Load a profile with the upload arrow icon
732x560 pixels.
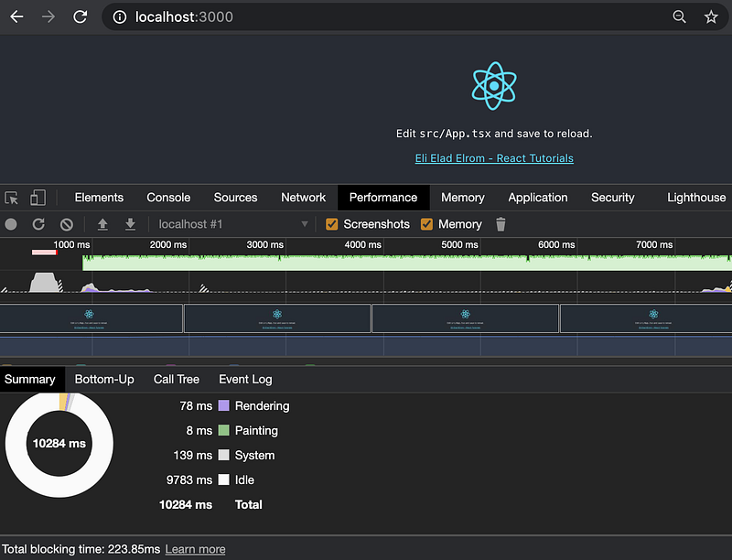coord(102,224)
